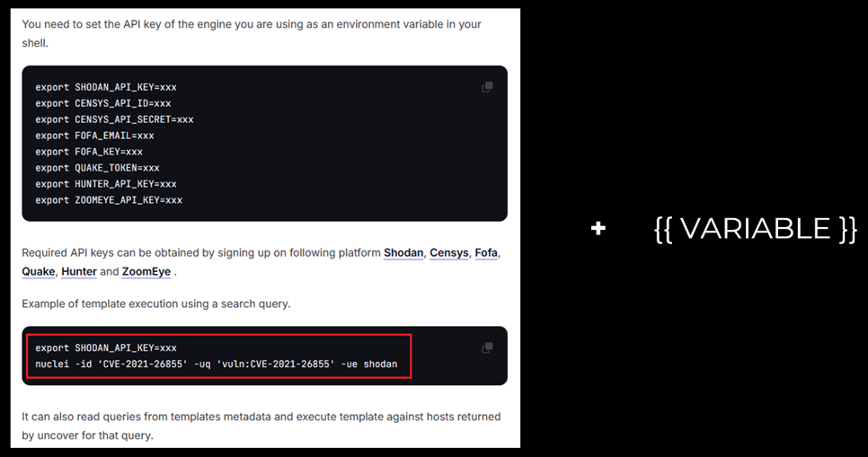Click the ZOOMEYE_API_KEY export line
This screenshot has width=868, height=457.
point(109,200)
